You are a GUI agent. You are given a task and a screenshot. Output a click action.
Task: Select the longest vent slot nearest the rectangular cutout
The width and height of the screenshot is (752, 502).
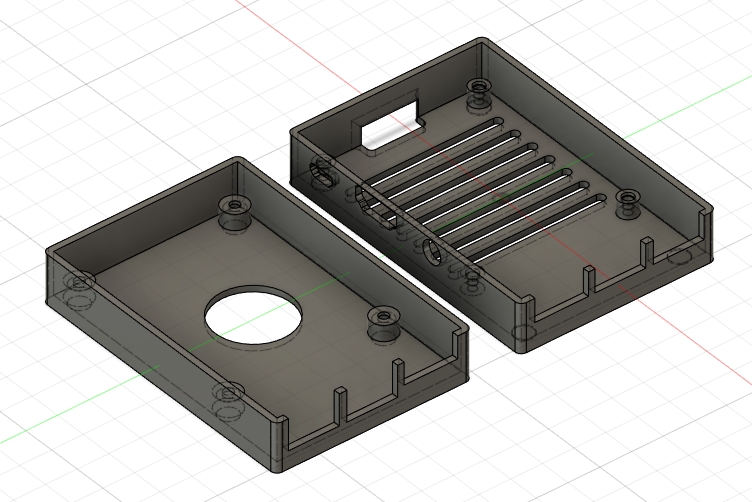tap(434, 150)
